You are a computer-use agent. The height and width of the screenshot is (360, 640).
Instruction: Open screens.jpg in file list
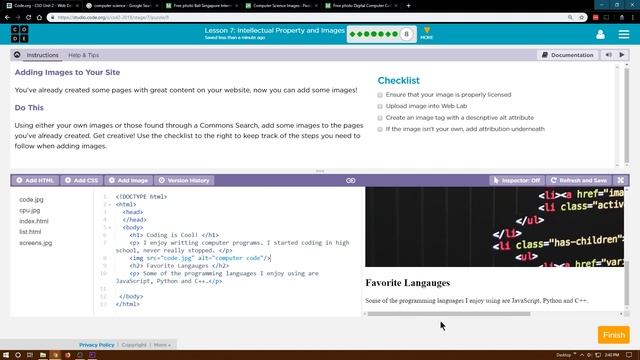[36, 243]
